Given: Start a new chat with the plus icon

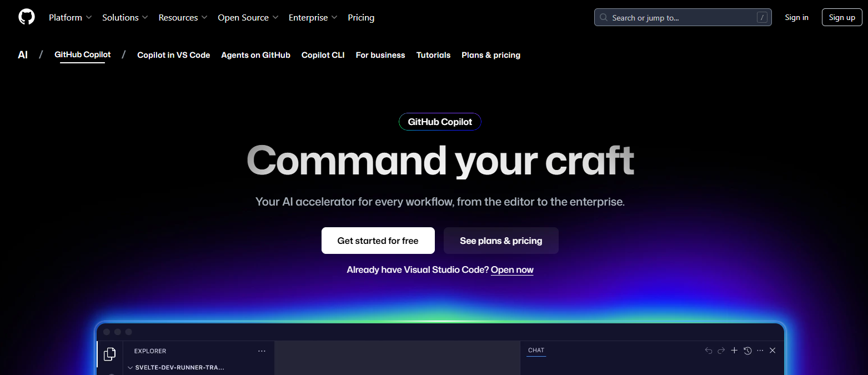Looking at the screenshot, I should (734, 351).
